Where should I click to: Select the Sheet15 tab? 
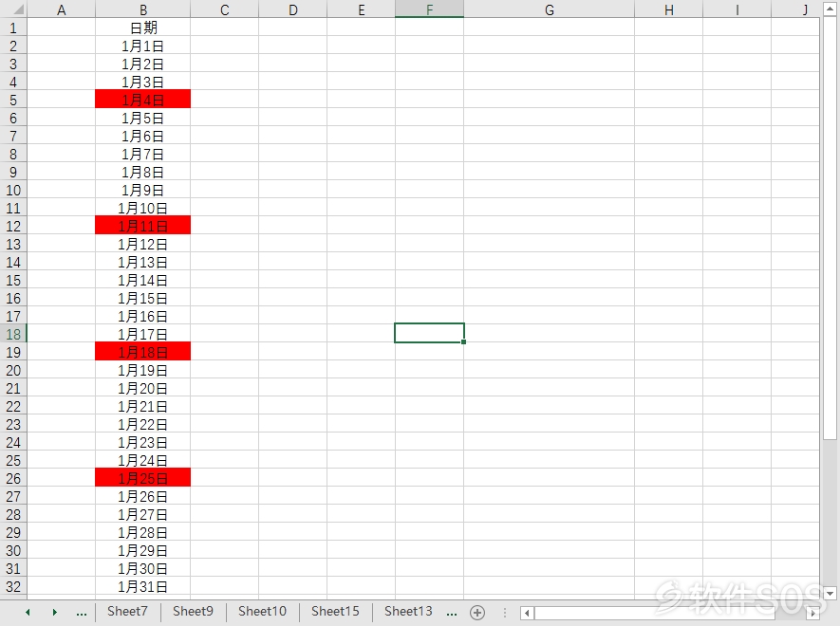(335, 611)
